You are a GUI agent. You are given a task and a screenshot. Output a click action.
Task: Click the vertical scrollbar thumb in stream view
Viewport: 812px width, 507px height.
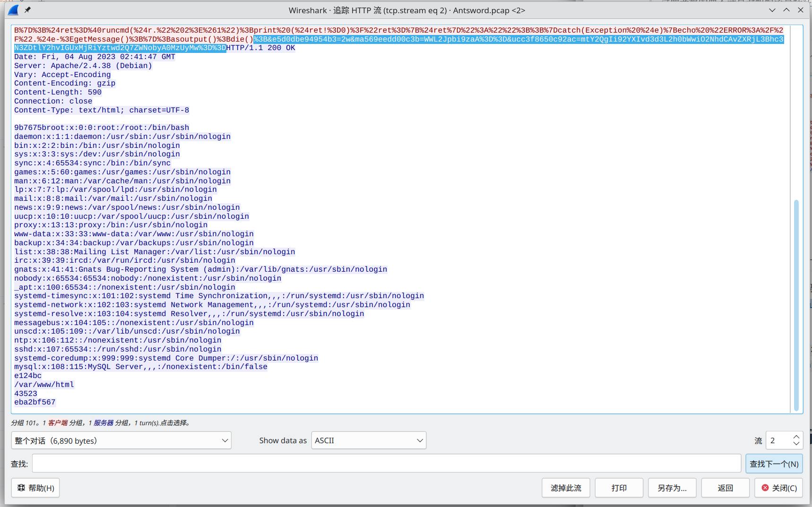(796, 305)
